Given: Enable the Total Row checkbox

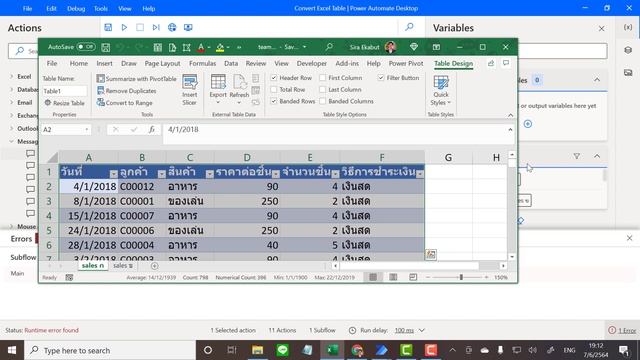Looking at the screenshot, I should 274,89.
